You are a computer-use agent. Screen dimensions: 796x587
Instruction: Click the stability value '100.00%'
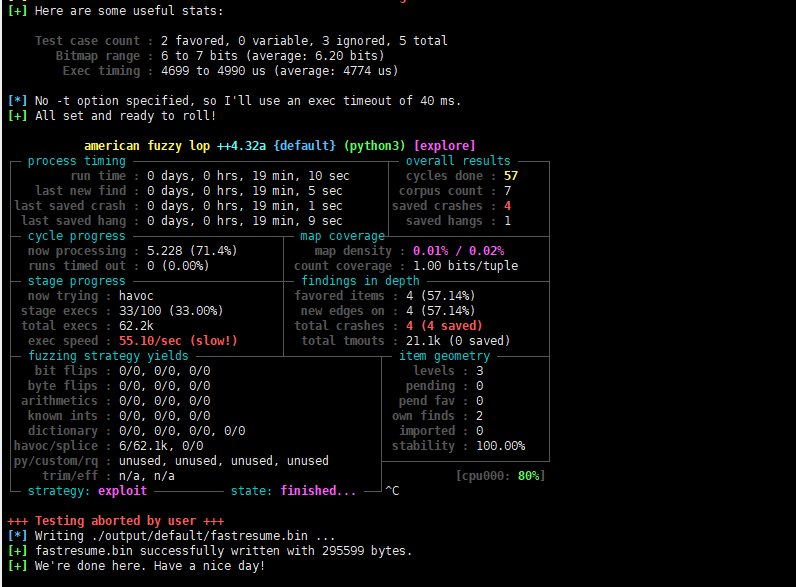tap(501, 446)
